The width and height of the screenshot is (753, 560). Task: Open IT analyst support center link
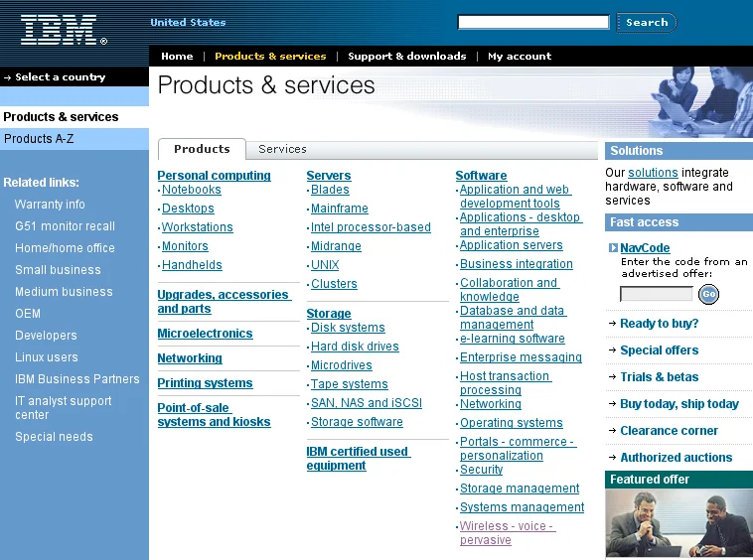pos(63,408)
